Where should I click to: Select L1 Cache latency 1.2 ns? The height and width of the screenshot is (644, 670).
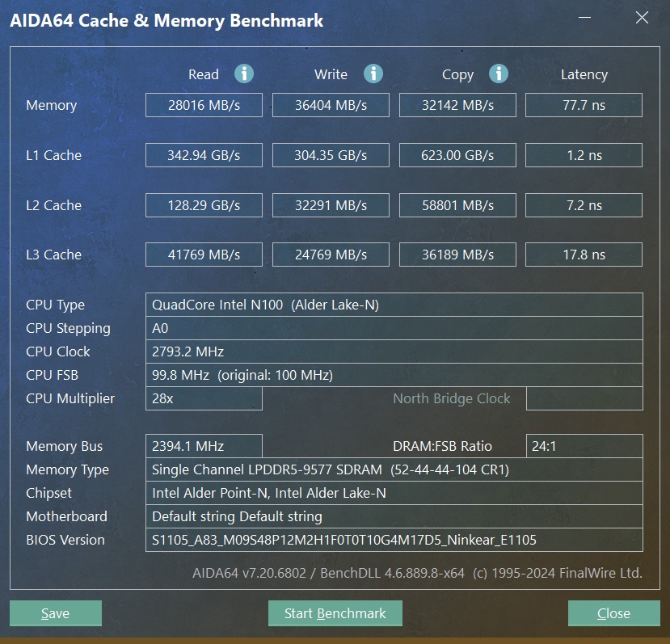(x=584, y=155)
